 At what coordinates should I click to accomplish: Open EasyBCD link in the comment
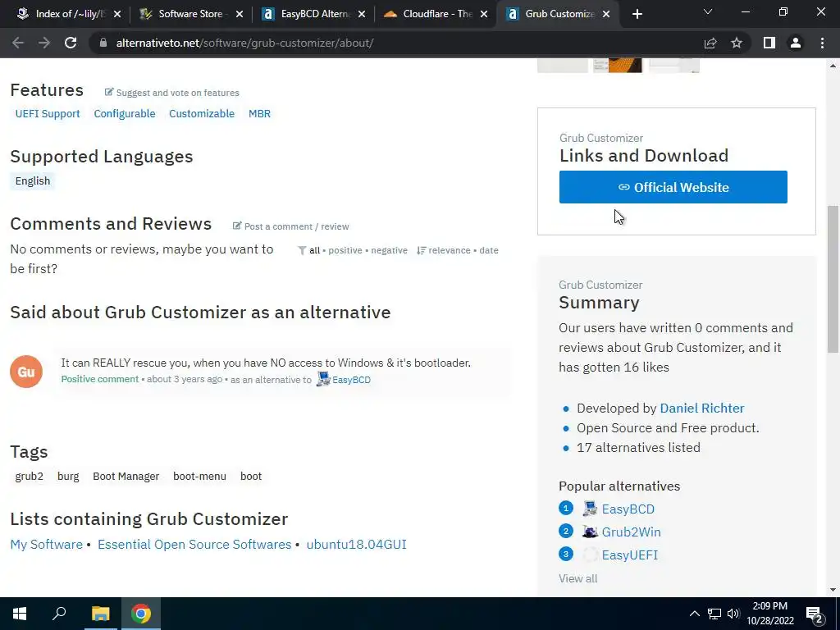pos(351,380)
